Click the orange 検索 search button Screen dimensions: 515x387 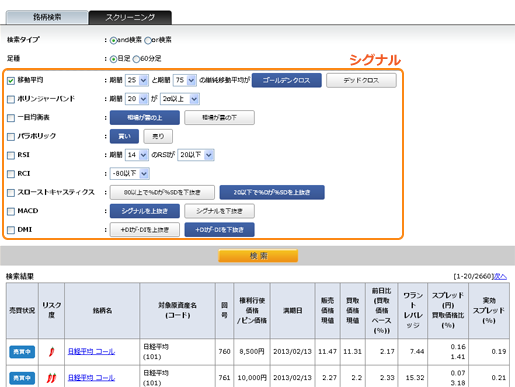pyautogui.click(x=258, y=256)
